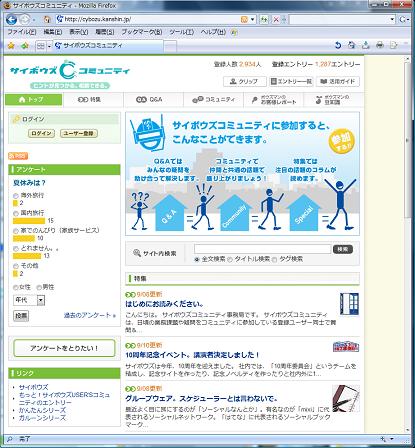The image size is (415, 448).
Task: Open the ブックマーク menu
Action: (142, 32)
